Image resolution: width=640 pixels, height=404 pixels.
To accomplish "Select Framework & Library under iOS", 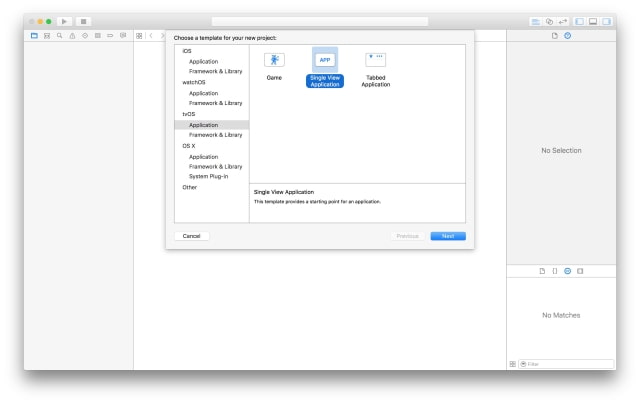I will pyautogui.click(x=215, y=71).
